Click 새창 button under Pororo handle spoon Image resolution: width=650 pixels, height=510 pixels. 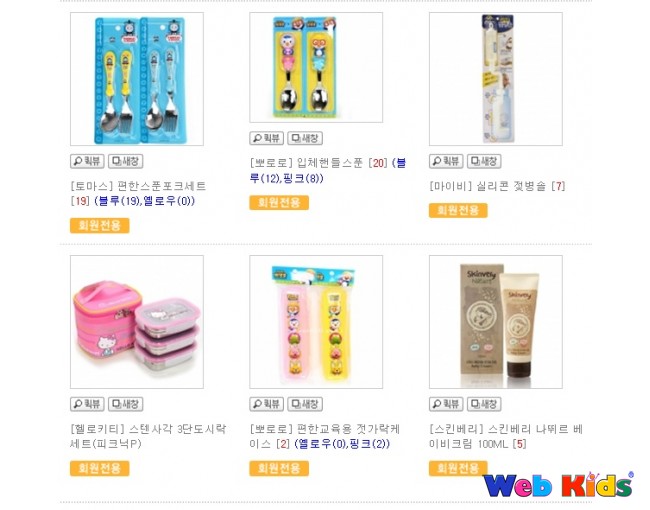point(305,138)
